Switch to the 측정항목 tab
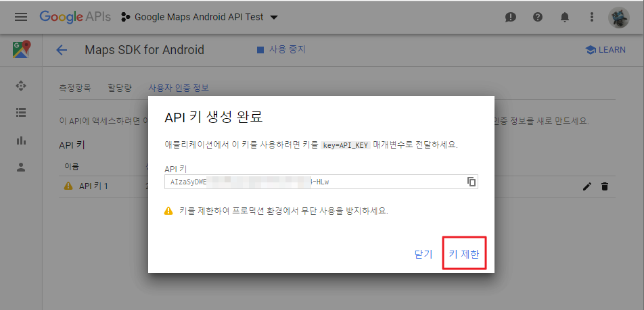 [75, 88]
